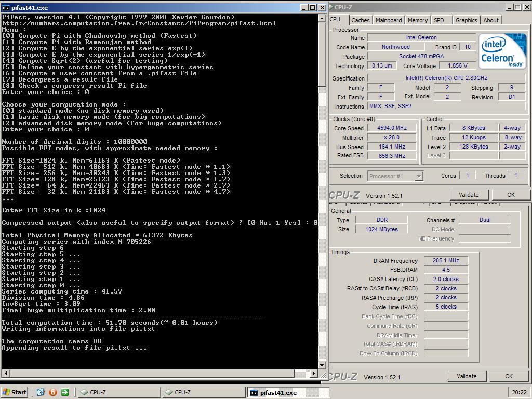
Task: Open the Processor #1 selection dropdown
Action: 419,176
